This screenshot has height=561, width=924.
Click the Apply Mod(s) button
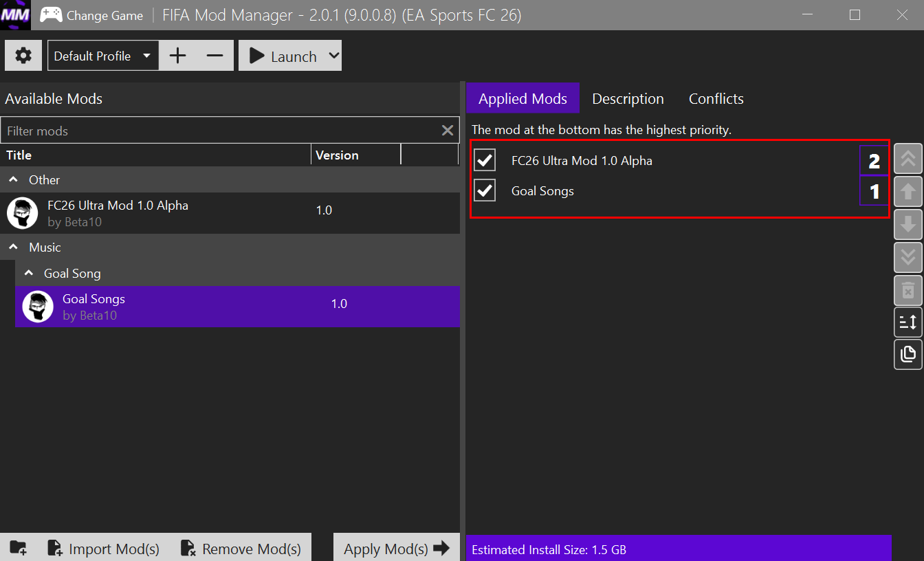pyautogui.click(x=397, y=548)
